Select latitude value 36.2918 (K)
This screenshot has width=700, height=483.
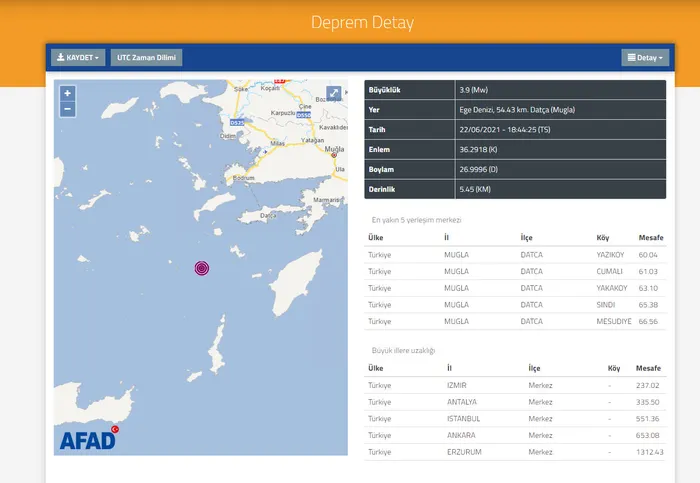coord(478,150)
